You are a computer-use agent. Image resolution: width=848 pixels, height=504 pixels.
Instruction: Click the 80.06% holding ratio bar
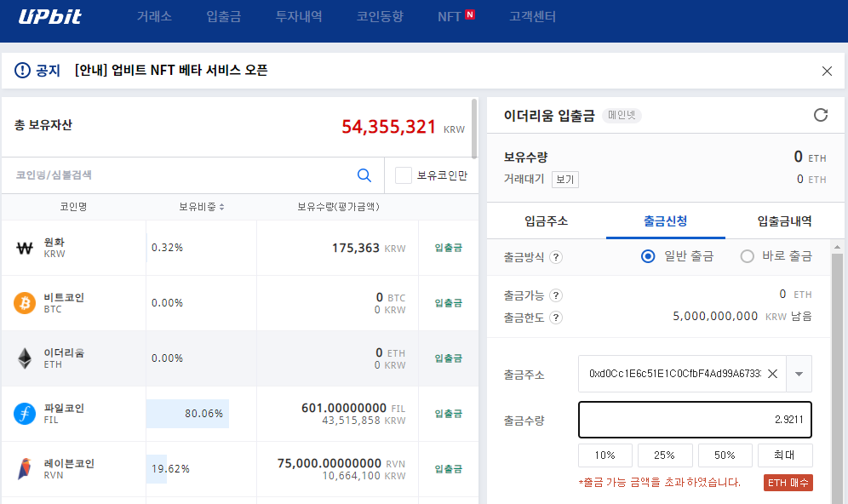coord(187,414)
